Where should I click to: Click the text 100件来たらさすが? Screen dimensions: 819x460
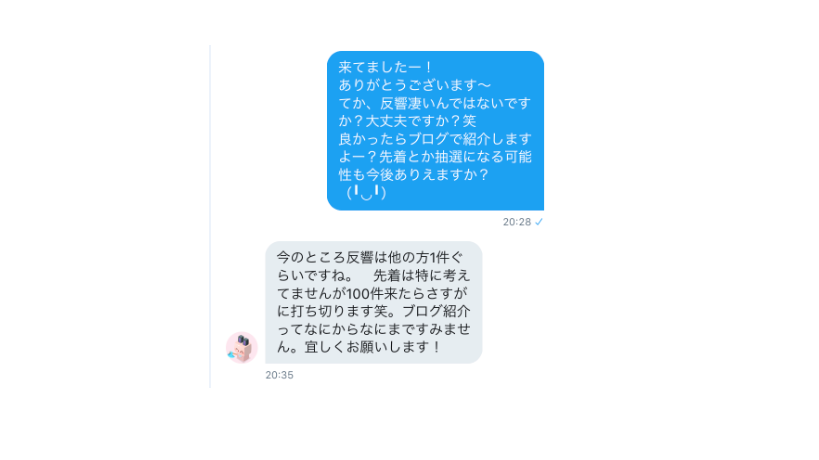(406, 293)
